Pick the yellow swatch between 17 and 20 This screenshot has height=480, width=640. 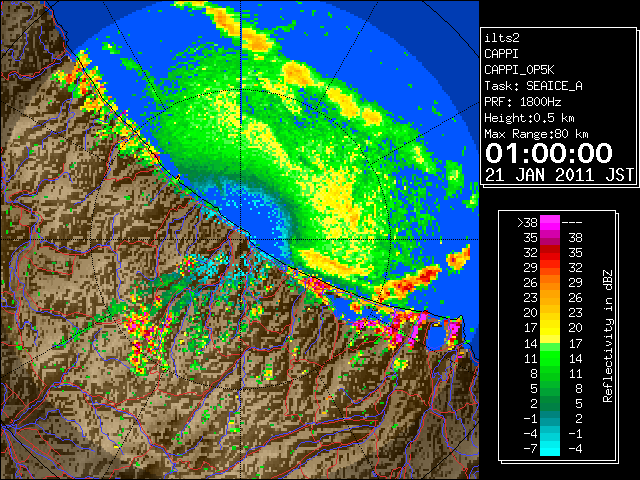(550, 328)
